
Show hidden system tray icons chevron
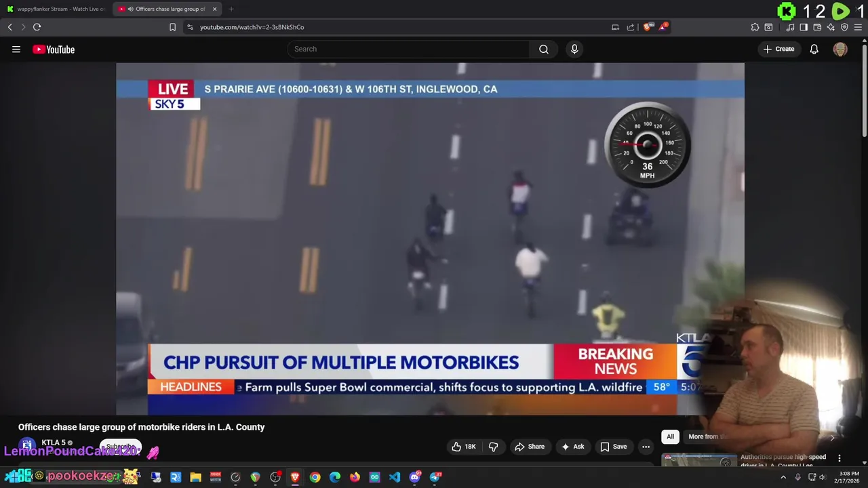783,477
